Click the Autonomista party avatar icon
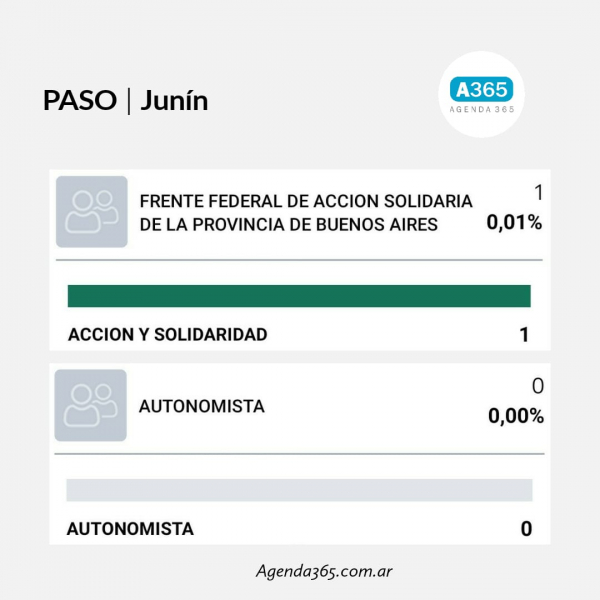Viewport: 600px width, 600px height. (x=91, y=405)
